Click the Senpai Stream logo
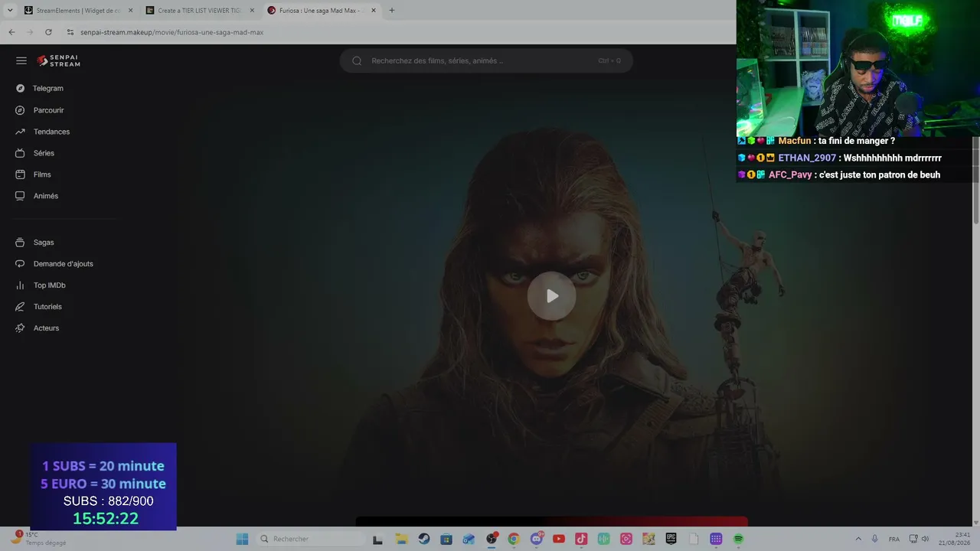Image resolution: width=980 pixels, height=551 pixels. (x=58, y=60)
